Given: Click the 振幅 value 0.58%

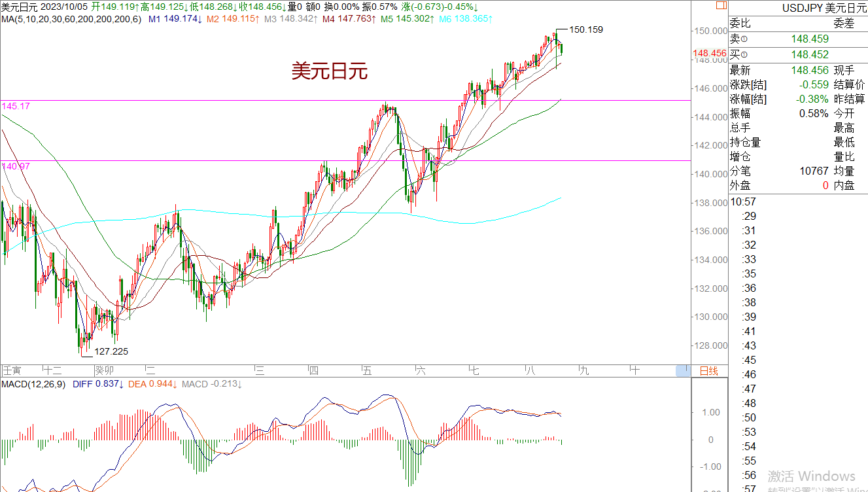Looking at the screenshot, I should tap(814, 114).
